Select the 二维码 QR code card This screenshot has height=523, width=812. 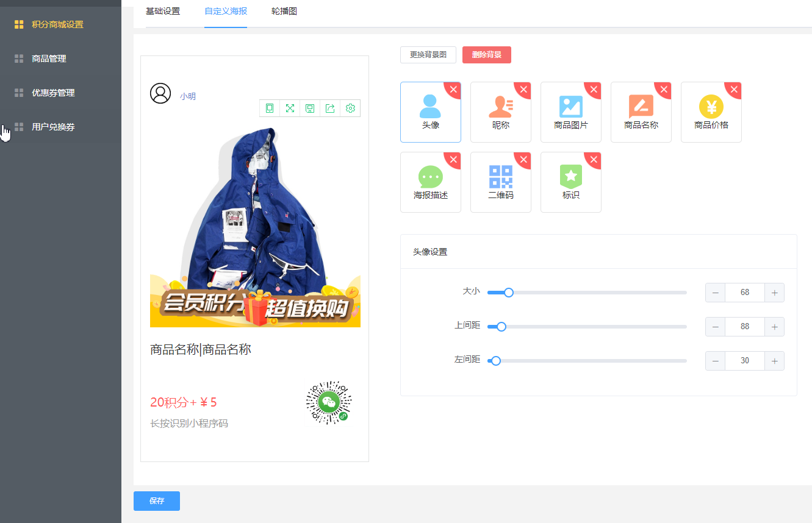(x=501, y=182)
